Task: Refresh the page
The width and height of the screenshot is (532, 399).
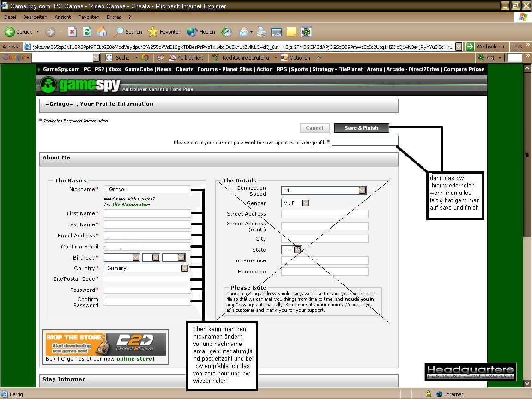Action: click(x=87, y=31)
